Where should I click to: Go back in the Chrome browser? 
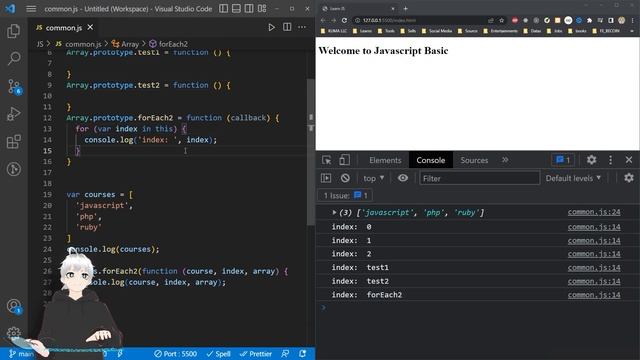pyautogui.click(x=323, y=20)
